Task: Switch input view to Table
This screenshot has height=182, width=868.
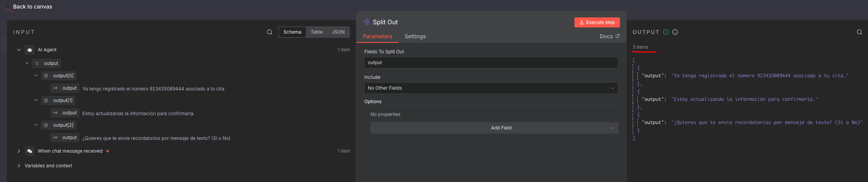Action: (316, 32)
